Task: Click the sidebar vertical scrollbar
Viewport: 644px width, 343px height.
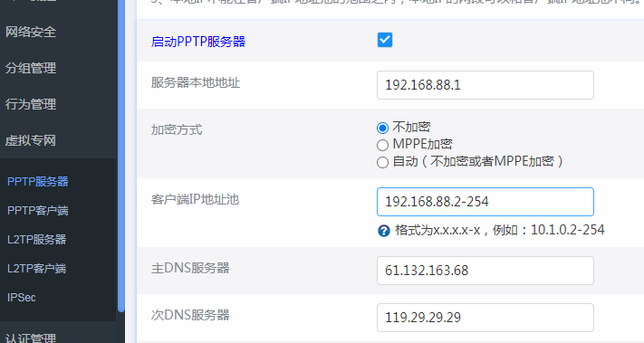Action: tap(121, 156)
